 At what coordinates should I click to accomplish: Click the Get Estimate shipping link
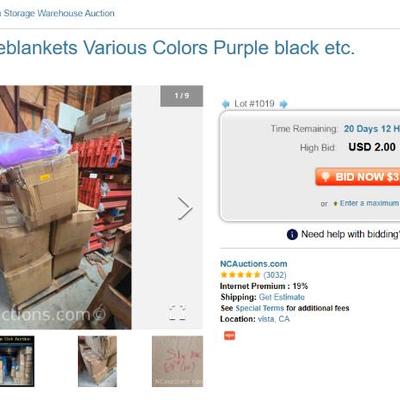[x=282, y=297]
